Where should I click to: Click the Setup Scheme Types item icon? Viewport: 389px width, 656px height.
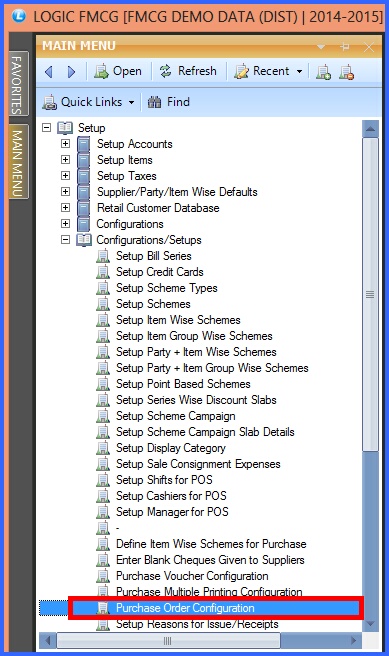tap(103, 288)
